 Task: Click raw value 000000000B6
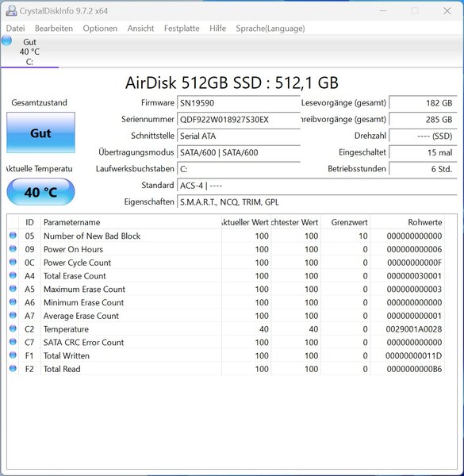coord(414,369)
